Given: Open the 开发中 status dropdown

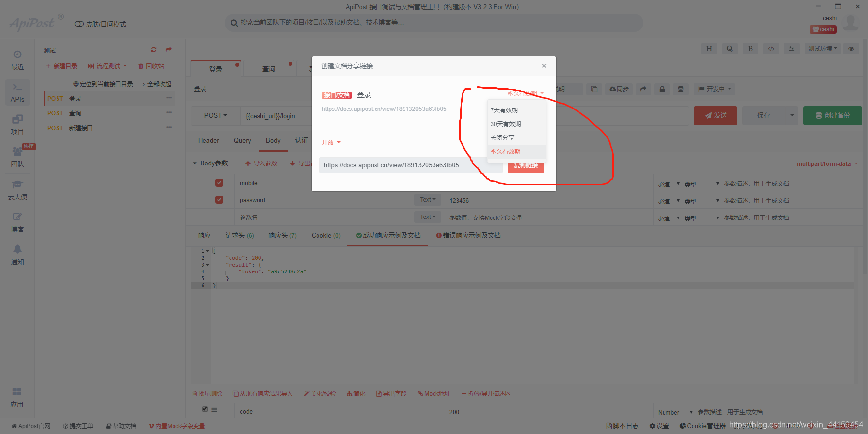Looking at the screenshot, I should pos(715,89).
